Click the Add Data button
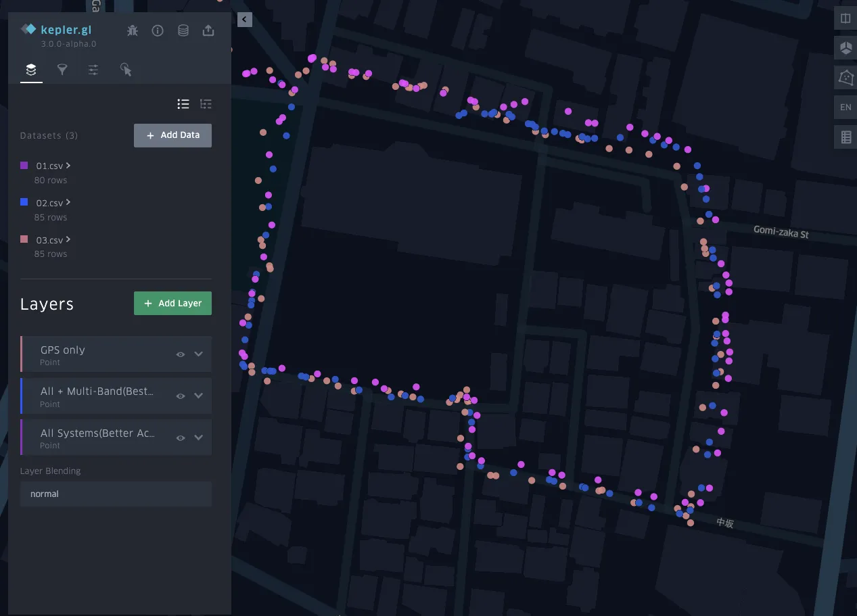 point(172,135)
